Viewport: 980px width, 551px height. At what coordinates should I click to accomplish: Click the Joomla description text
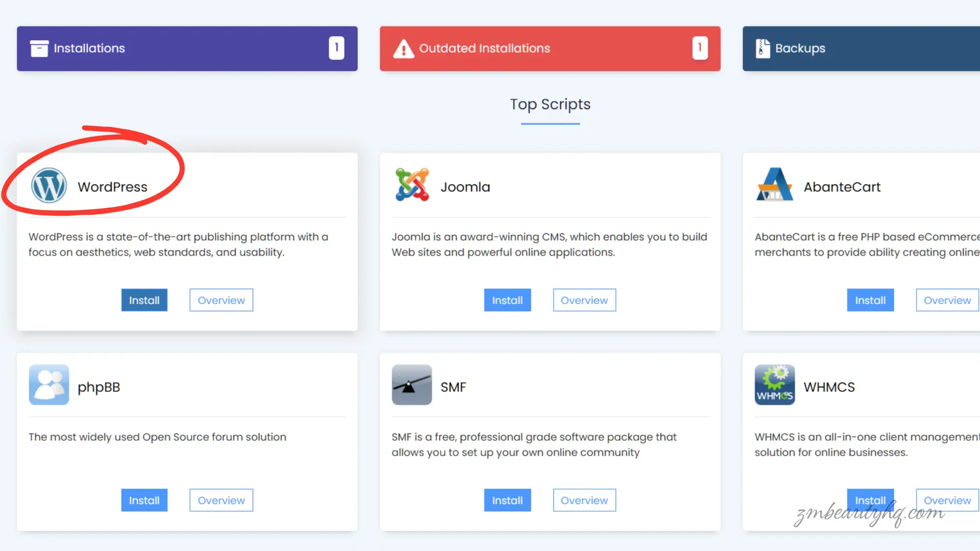click(549, 244)
